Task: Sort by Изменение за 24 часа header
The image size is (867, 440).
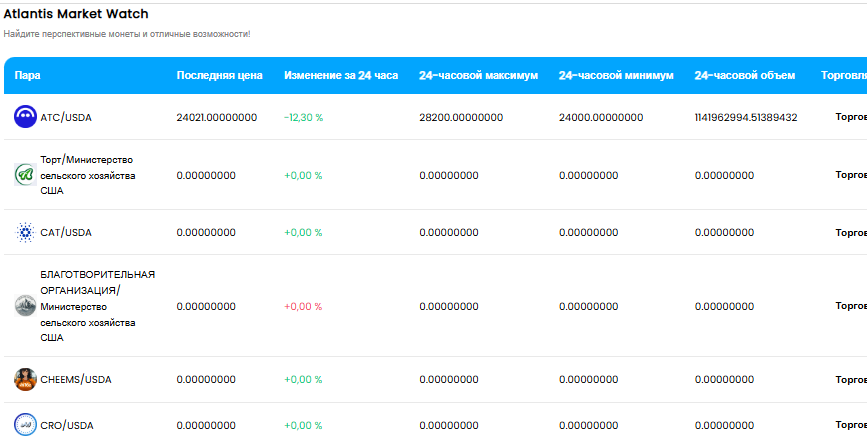Action: (x=341, y=75)
